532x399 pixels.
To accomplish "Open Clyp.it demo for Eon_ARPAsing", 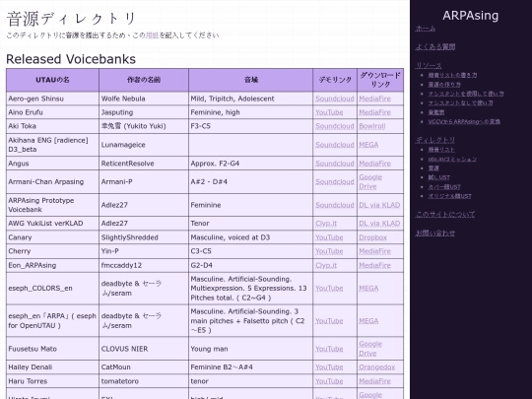I will tap(326, 265).
